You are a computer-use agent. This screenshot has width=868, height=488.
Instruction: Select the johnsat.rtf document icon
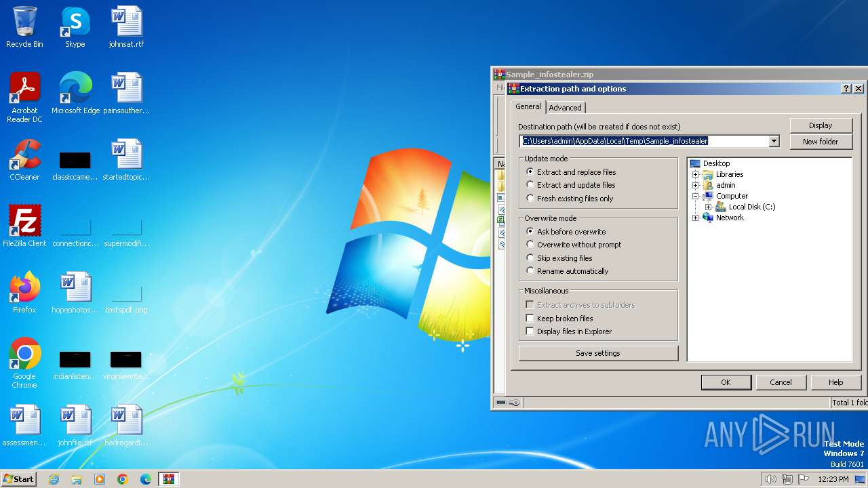[126, 28]
